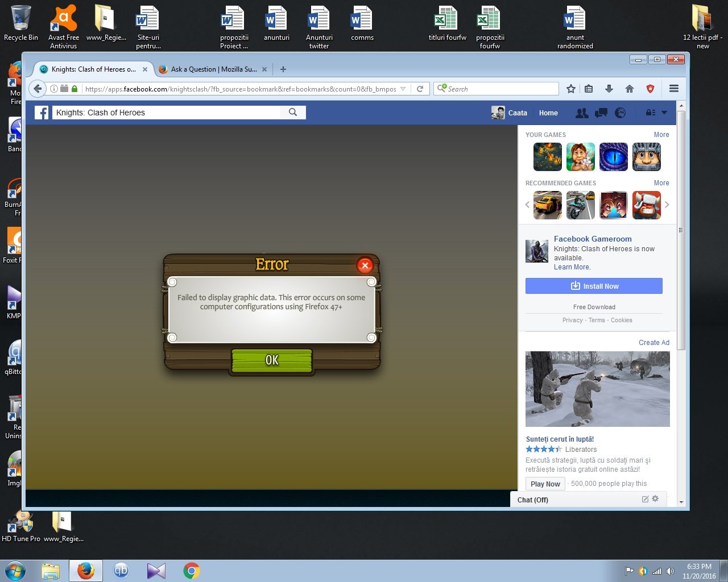
Task: Click the red shield extension icon
Action: pos(651,89)
